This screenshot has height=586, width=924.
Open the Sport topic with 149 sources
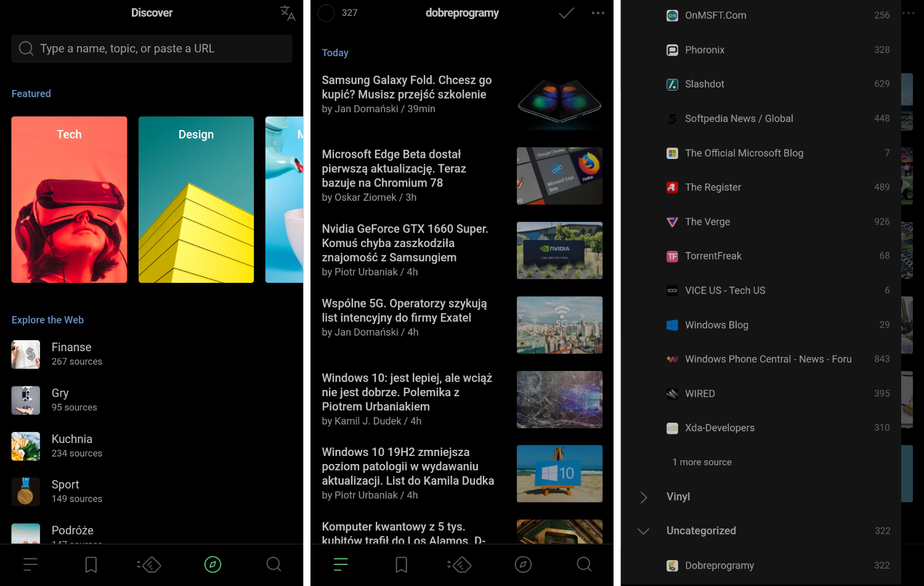coord(152,492)
